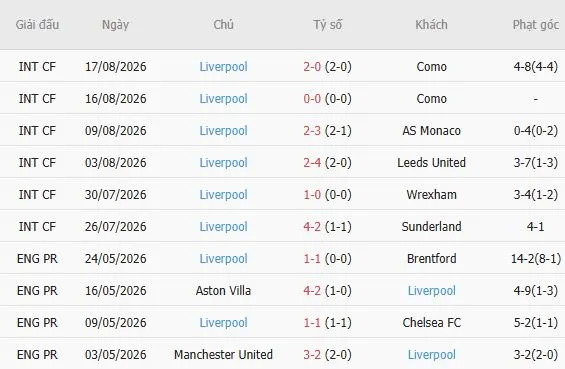Open the 0-0 score on 16/08/2026
The image size is (565, 369).
pos(312,99)
